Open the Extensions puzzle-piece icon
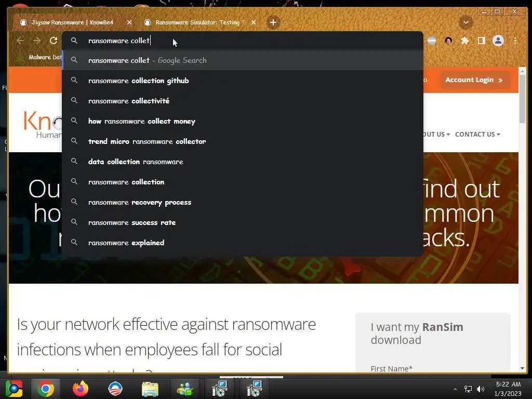 coord(465,41)
